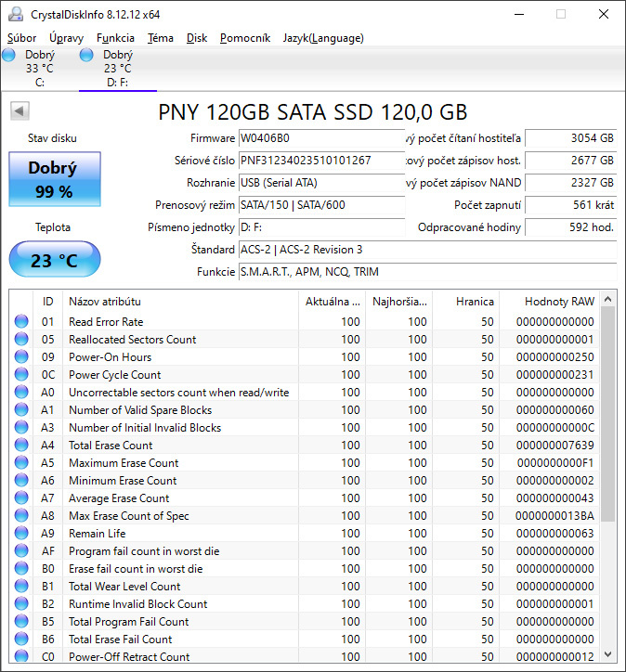Click status orb for Read Error Rate
The height and width of the screenshot is (672, 626).
[x=21, y=321]
